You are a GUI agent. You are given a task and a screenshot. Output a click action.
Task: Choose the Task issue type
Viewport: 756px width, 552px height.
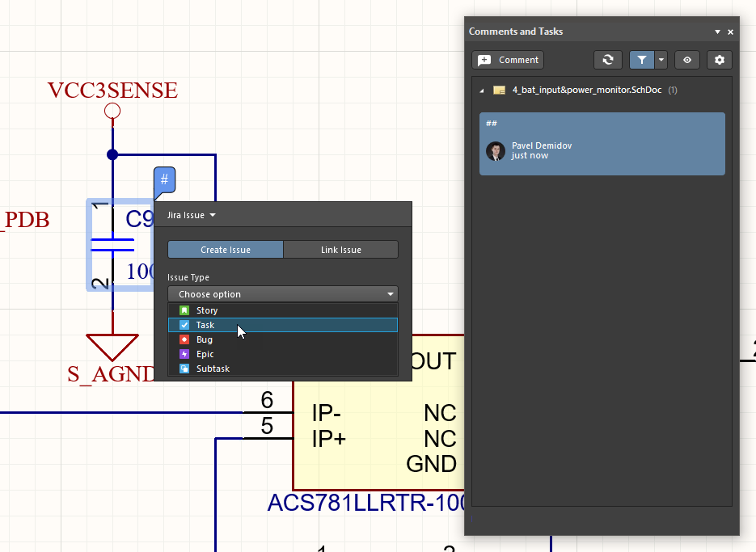click(282, 325)
